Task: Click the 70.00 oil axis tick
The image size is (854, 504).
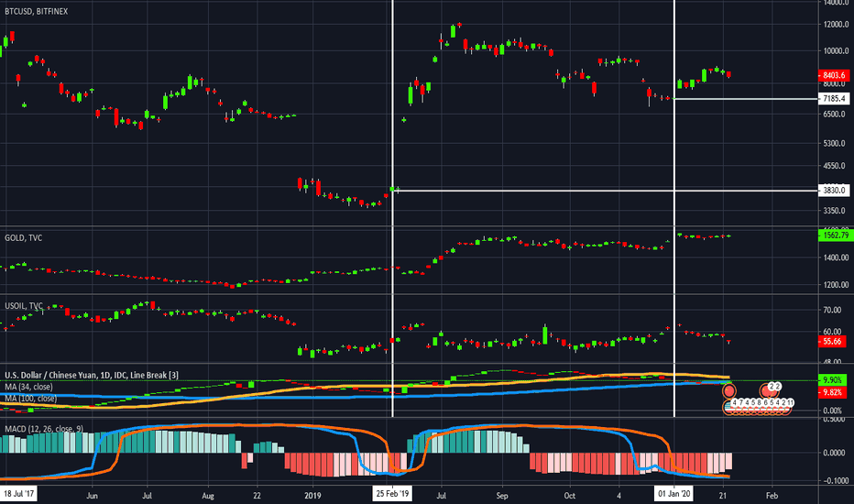Action: (832, 310)
